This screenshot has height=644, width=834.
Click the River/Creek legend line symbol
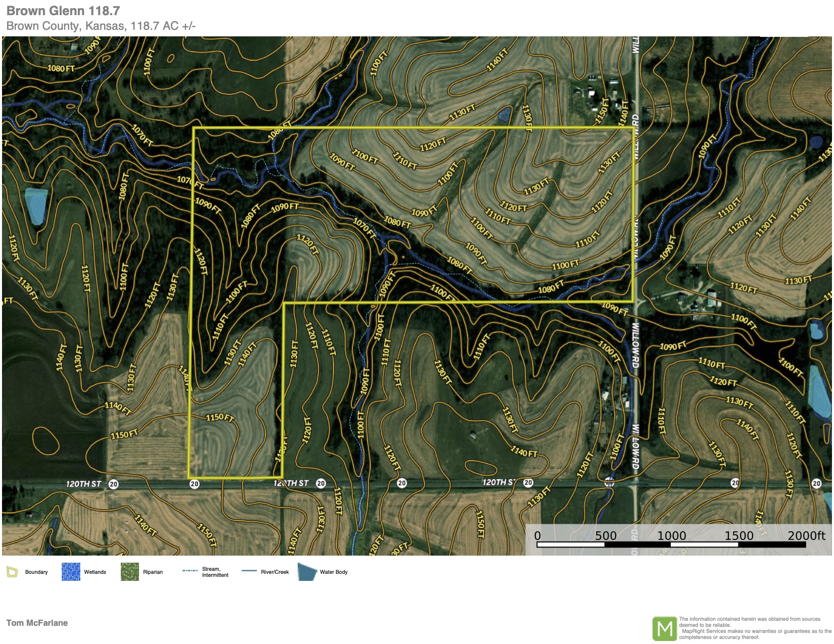[249, 571]
